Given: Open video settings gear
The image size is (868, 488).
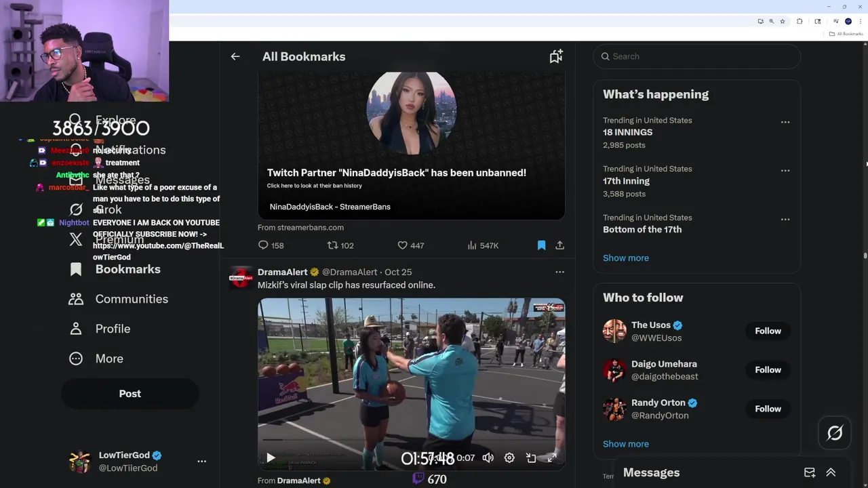Looking at the screenshot, I should pos(509,458).
